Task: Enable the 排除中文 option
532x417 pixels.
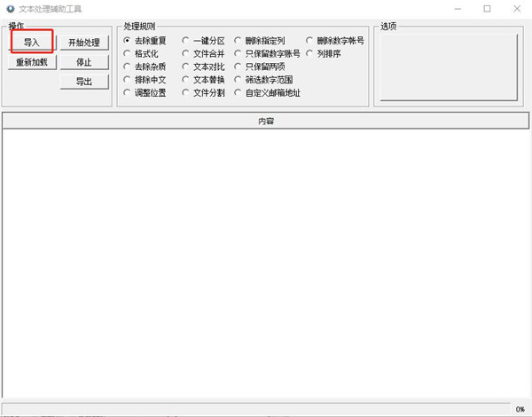Action: (x=128, y=79)
